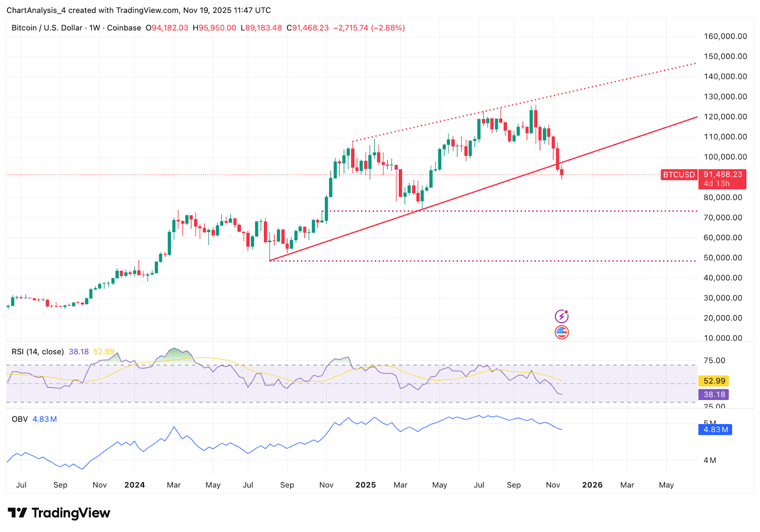
Task: Click the TradingView wordmark text
Action: [x=71, y=513]
